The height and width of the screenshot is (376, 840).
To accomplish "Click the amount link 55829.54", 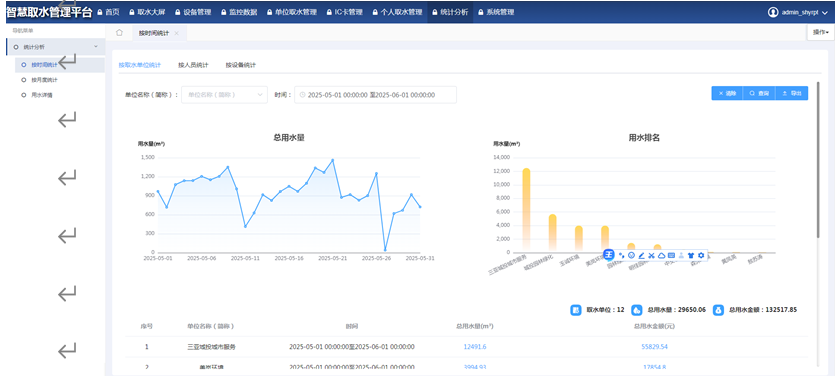I will (x=655, y=347).
